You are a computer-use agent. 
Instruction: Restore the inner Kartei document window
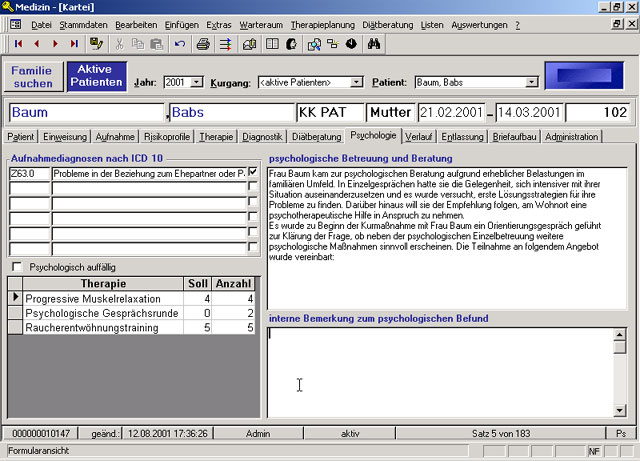point(617,24)
